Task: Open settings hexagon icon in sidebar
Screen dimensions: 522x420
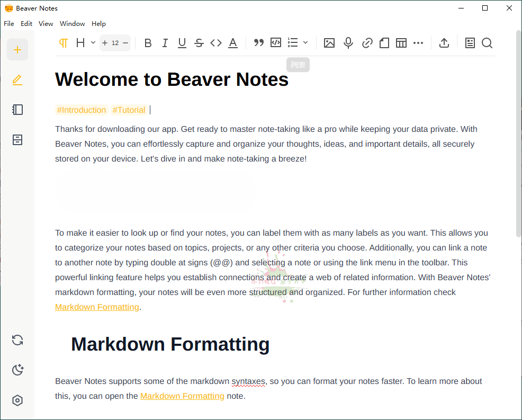Action: click(x=17, y=400)
